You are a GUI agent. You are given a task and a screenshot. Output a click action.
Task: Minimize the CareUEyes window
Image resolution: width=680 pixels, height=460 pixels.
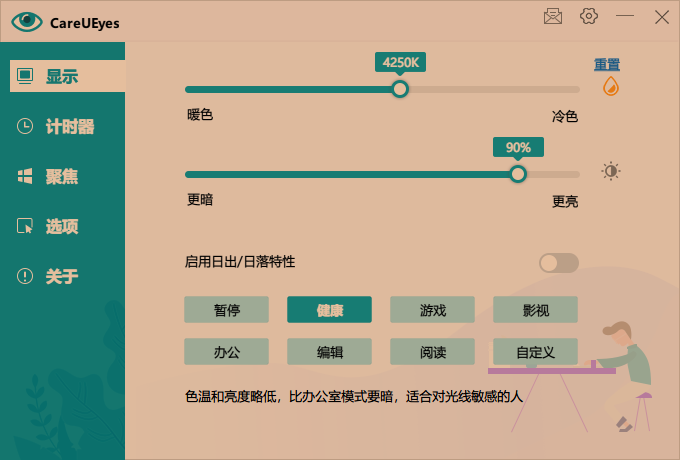tap(625, 16)
